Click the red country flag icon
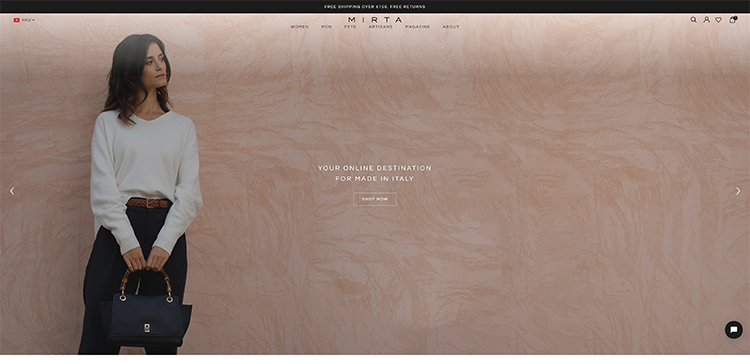This screenshot has height=364, width=750. click(x=16, y=20)
